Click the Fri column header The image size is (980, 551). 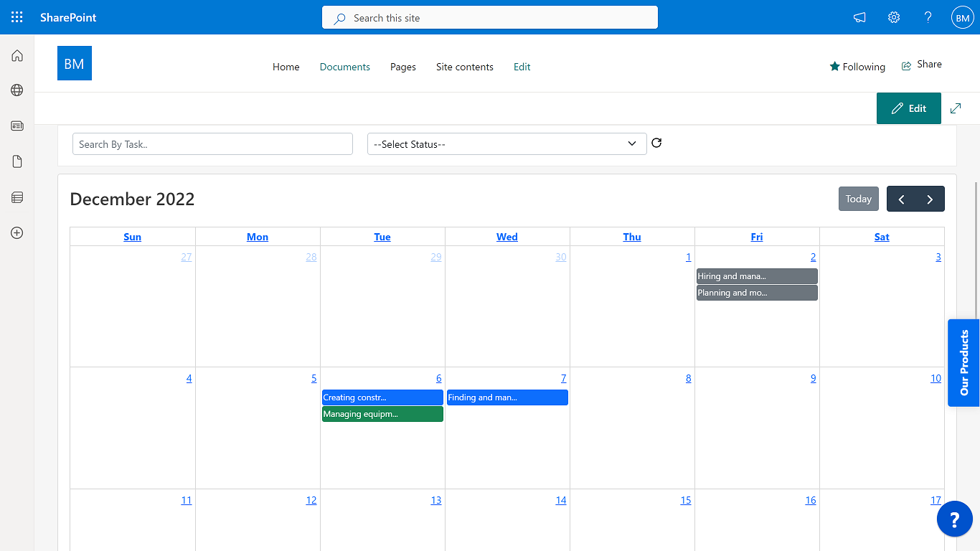tap(757, 237)
